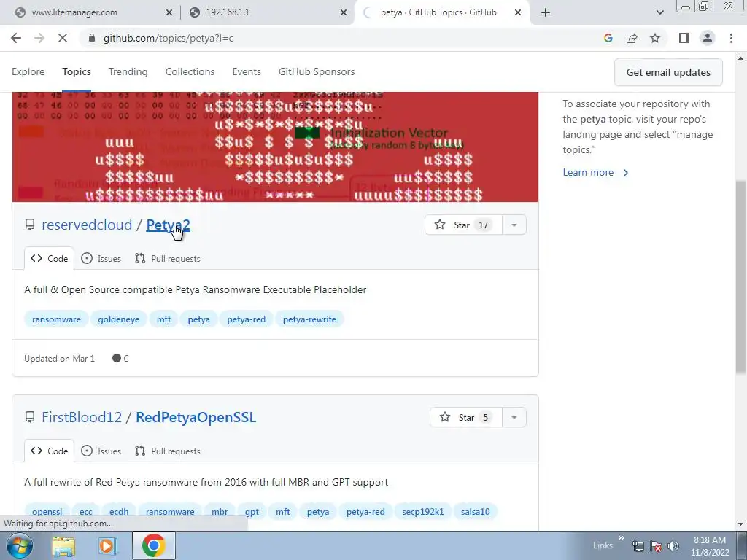The image size is (747, 560).
Task: Stop loading the page
Action: [63, 38]
